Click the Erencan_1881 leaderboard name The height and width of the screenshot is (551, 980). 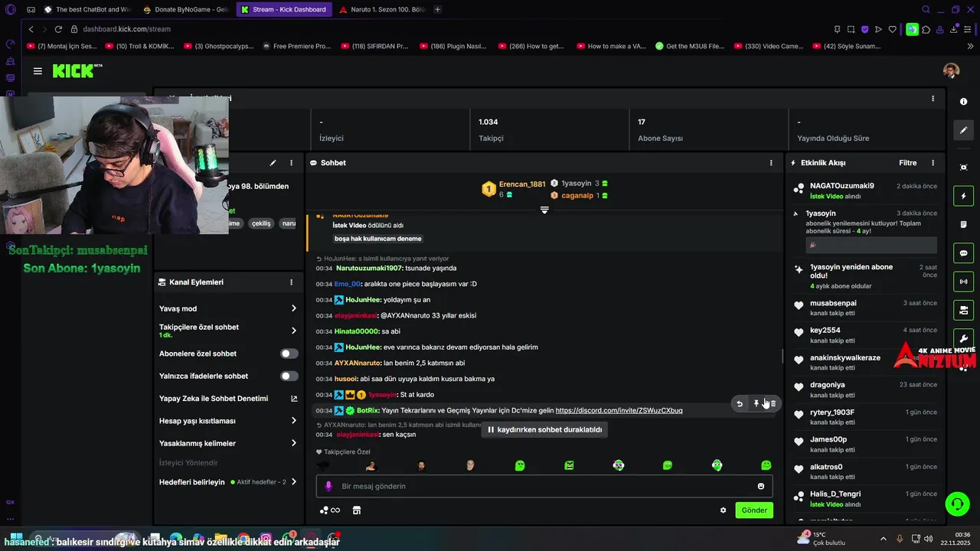pos(522,184)
